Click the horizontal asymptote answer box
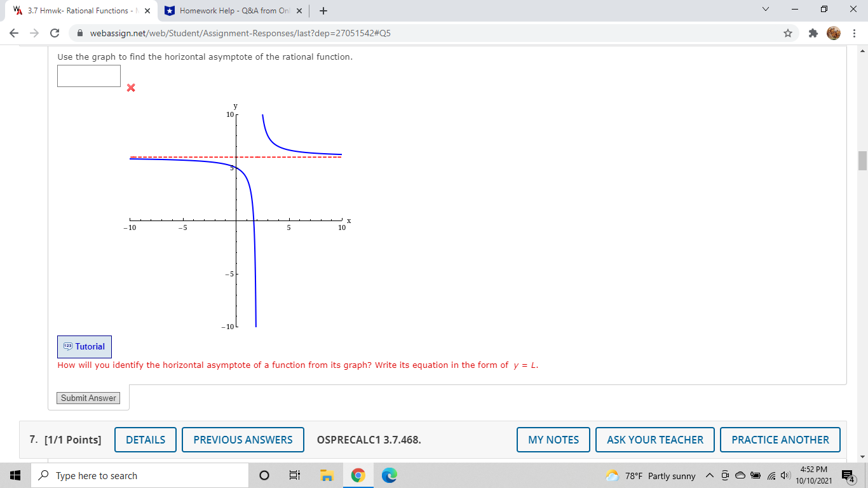Viewport: 868px width, 488px height. coord(88,76)
